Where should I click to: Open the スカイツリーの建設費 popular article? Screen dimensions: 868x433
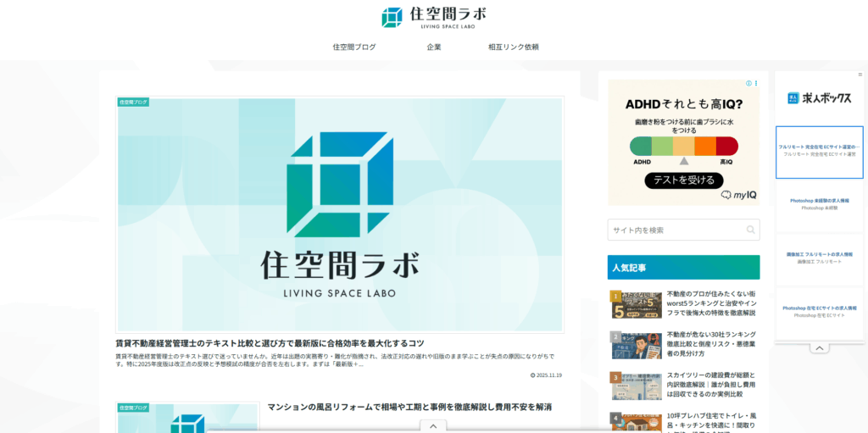(x=710, y=384)
